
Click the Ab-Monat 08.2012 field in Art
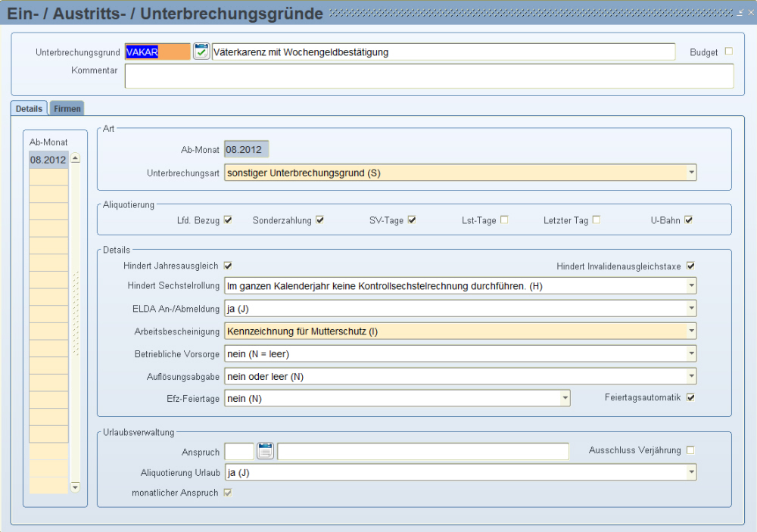(x=246, y=149)
